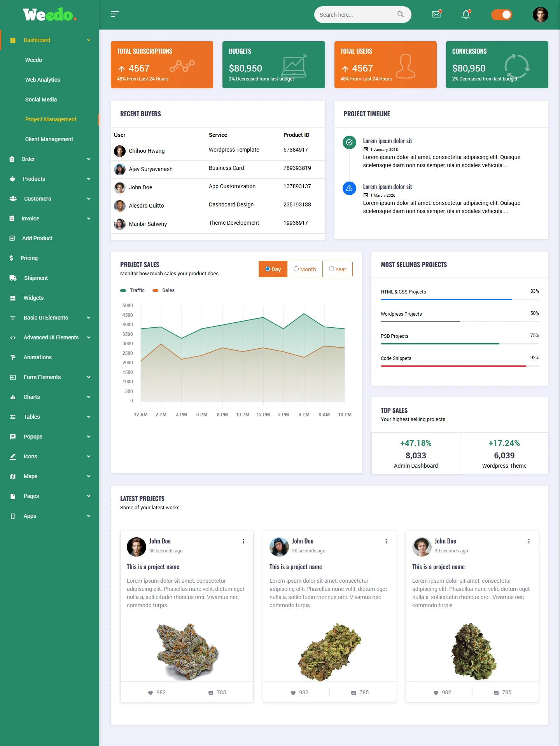Click the Pricing dollar icon
This screenshot has width=560, height=746.
[11, 258]
